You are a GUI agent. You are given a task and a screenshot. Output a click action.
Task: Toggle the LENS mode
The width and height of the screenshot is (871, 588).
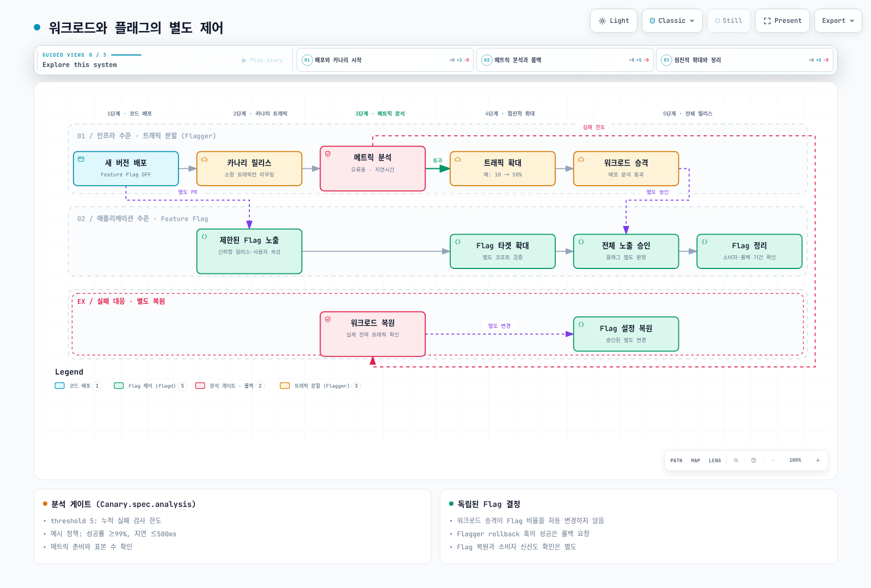tap(715, 461)
